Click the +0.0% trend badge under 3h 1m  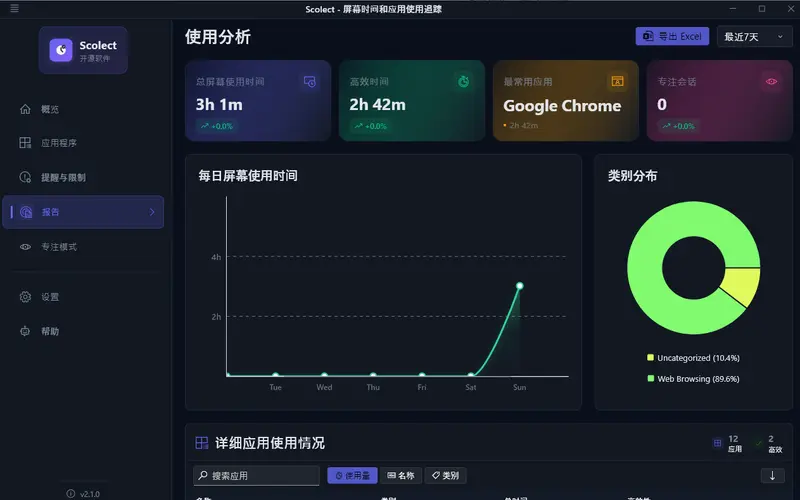click(x=216, y=126)
